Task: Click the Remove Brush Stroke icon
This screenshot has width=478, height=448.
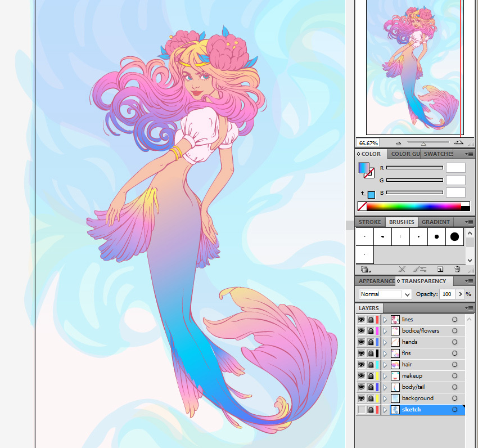Action: point(402,269)
